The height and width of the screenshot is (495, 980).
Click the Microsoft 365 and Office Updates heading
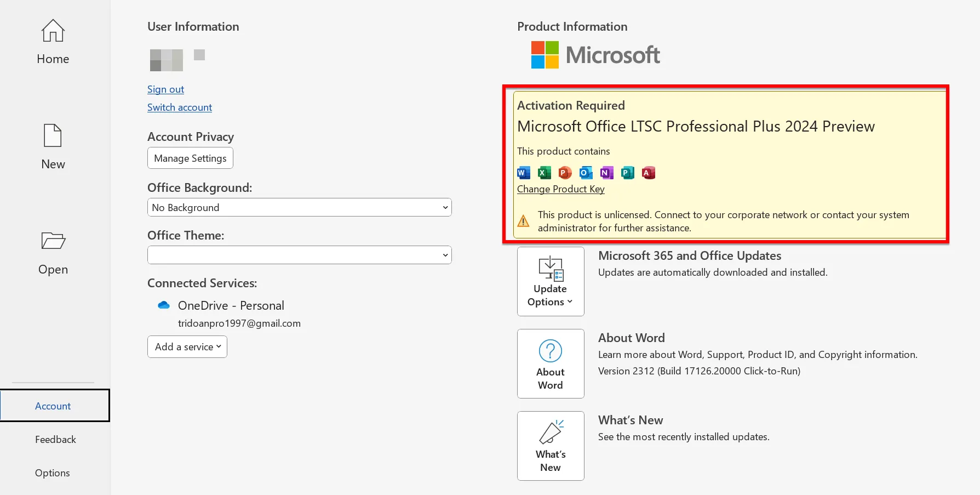[x=690, y=255]
